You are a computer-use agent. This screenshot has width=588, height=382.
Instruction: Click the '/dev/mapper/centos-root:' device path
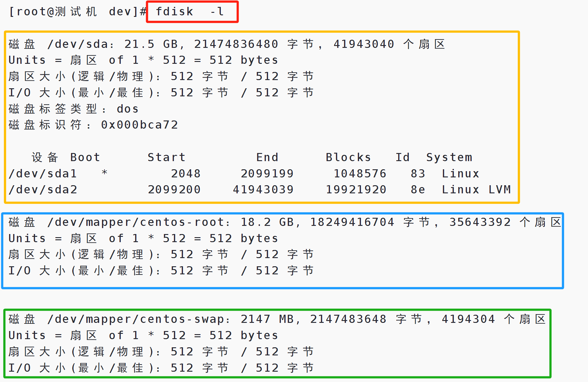click(x=139, y=222)
